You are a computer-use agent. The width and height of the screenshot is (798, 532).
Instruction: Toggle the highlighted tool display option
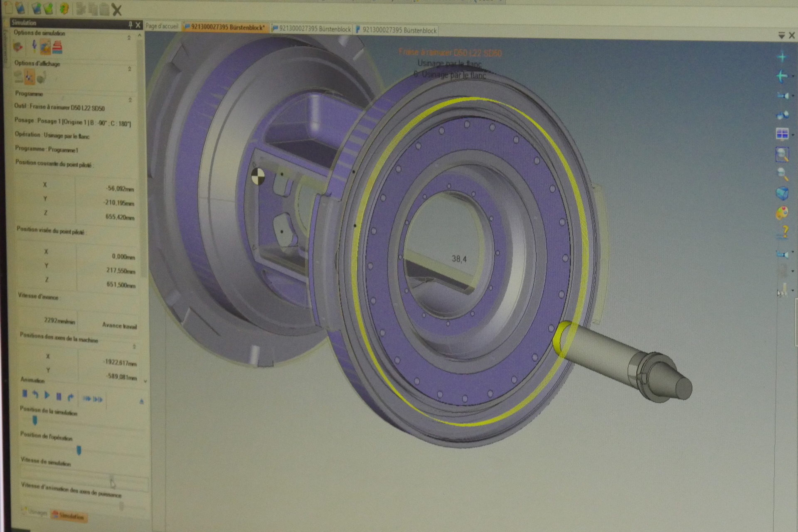[x=29, y=77]
